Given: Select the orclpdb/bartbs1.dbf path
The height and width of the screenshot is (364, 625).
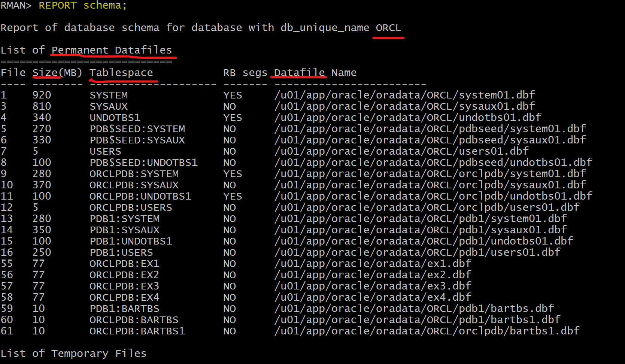Looking at the screenshot, I should pyautogui.click(x=427, y=331).
